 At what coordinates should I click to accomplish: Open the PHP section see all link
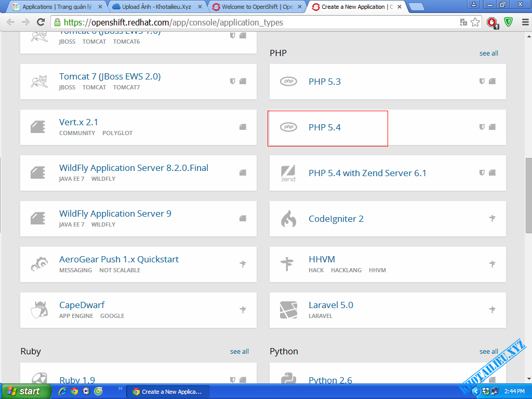click(x=488, y=53)
